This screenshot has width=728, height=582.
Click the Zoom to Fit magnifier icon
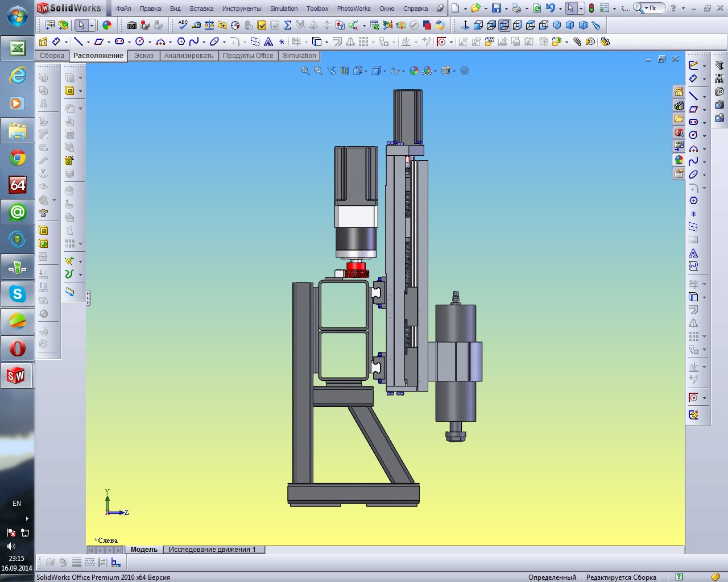click(305, 70)
